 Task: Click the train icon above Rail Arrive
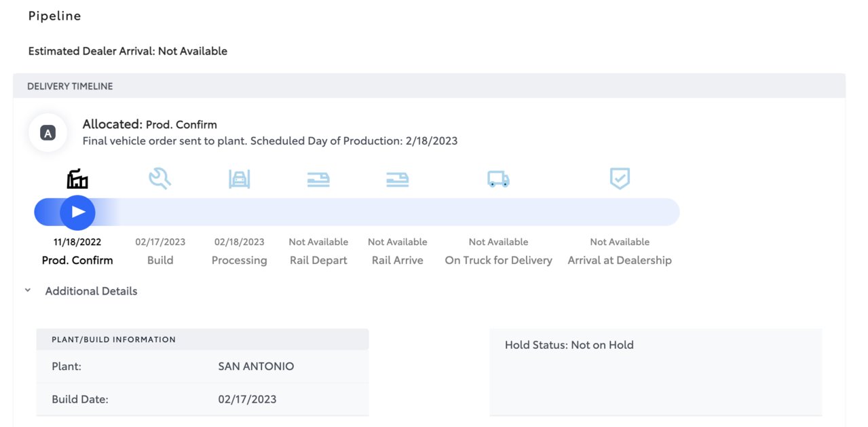(x=398, y=179)
